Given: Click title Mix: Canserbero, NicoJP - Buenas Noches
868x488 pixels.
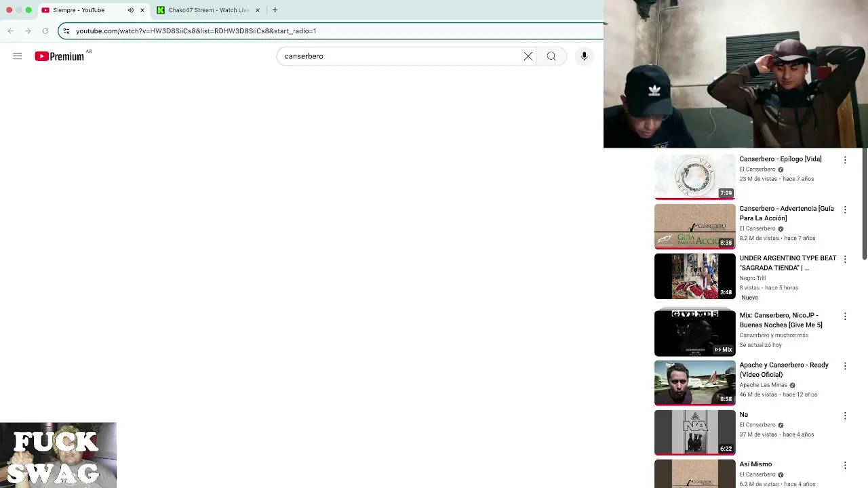Looking at the screenshot, I should click(781, 320).
